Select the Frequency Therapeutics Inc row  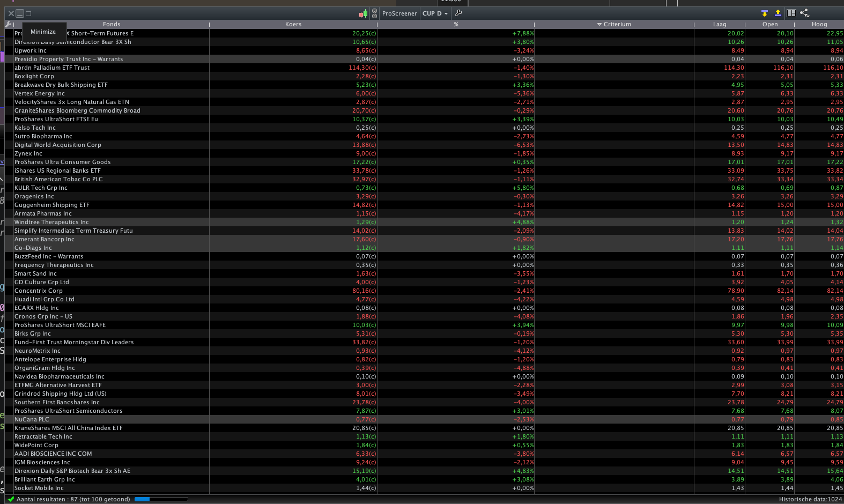pos(425,265)
